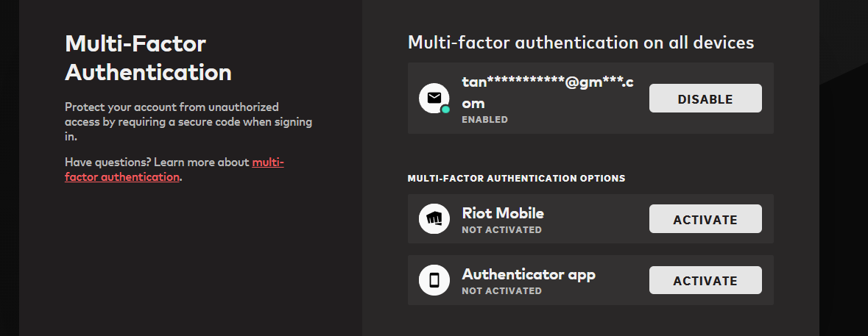Disable email multi-factor authentication
This screenshot has height=336, width=868.
705,99
